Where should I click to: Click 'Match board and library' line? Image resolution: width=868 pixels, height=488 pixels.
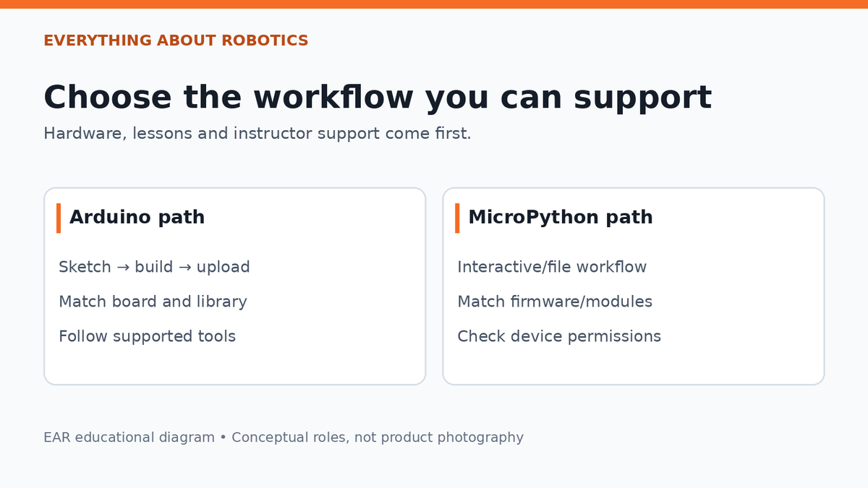coord(153,302)
